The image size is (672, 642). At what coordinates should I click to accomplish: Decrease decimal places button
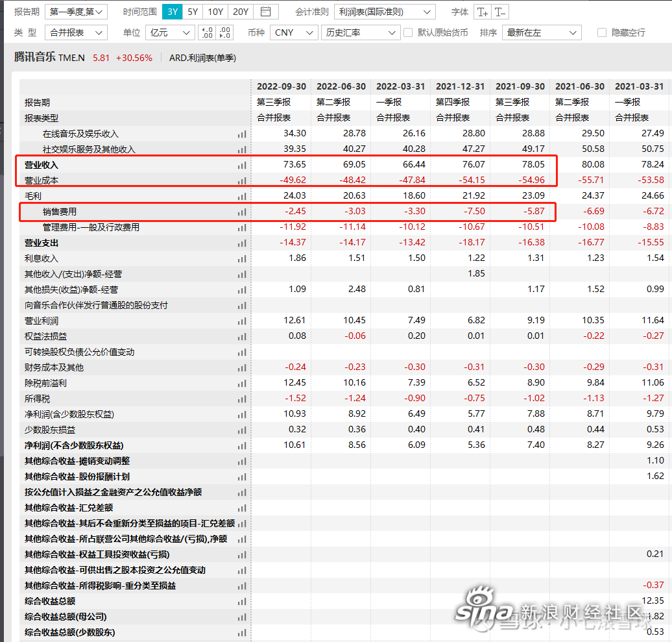[x=225, y=32]
